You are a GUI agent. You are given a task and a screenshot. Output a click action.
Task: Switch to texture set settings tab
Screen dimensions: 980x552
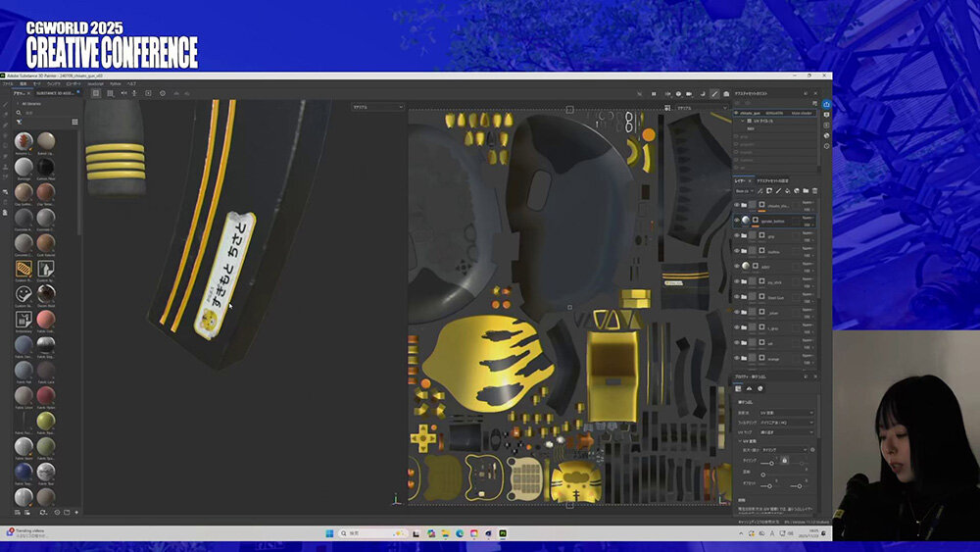click(x=776, y=180)
